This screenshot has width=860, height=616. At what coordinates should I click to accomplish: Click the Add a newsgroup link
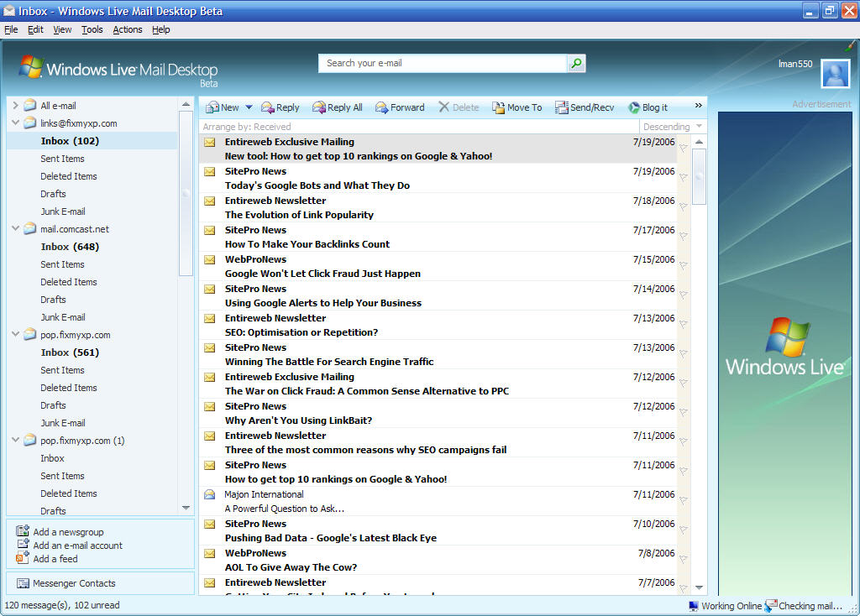tap(68, 532)
